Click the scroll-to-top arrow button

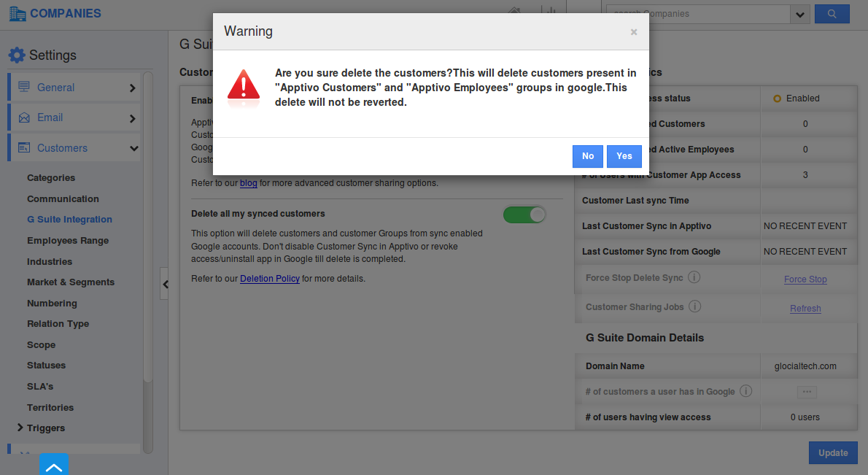54,465
